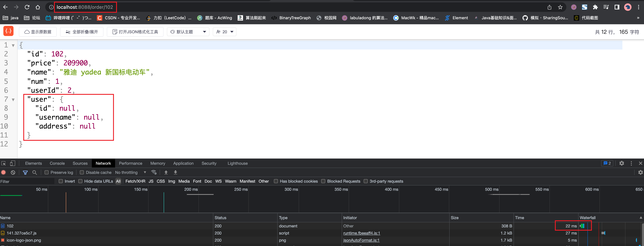This screenshot has height=246, width=644.
Task: Stop recording the network log
Action: [x=4, y=173]
